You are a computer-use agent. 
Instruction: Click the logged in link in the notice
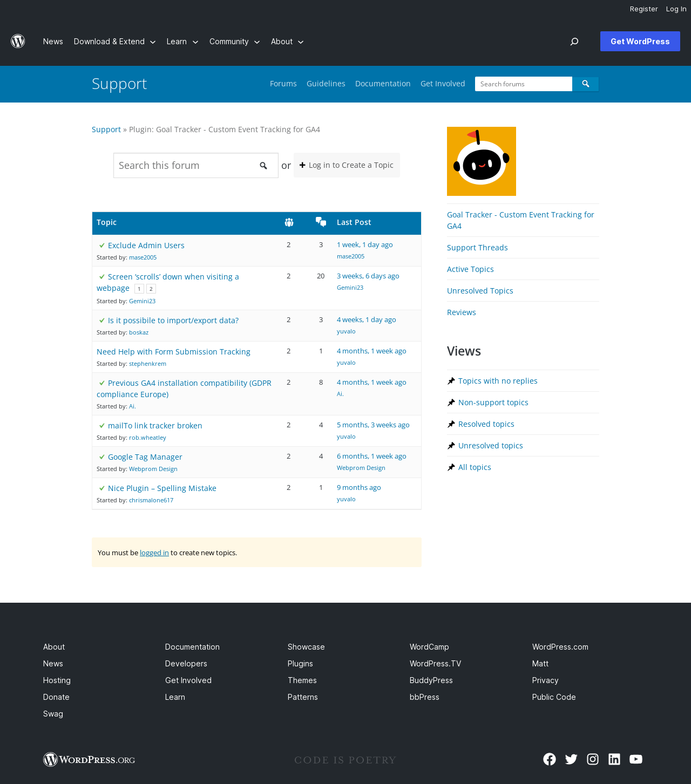(154, 553)
